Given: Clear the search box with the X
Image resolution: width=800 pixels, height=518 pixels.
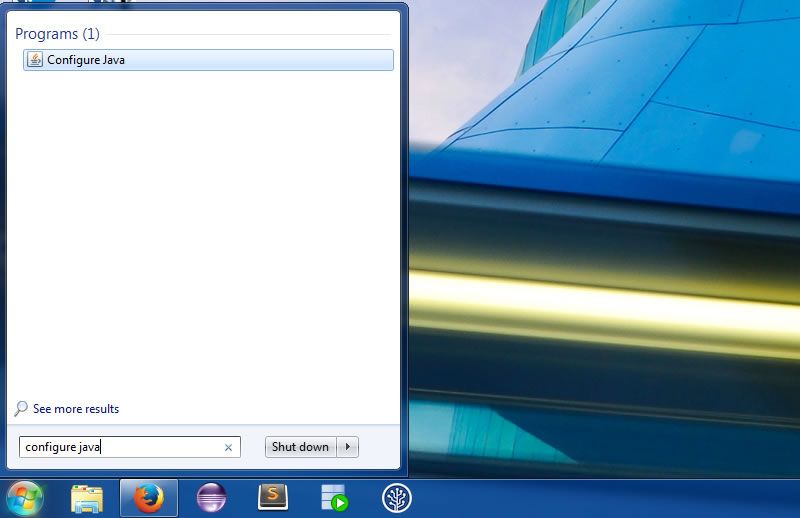Looking at the screenshot, I should [x=228, y=448].
